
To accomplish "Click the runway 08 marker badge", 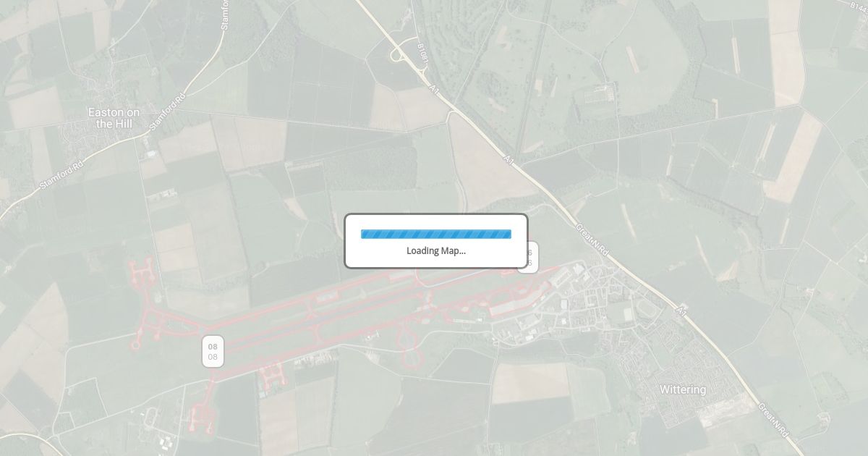I will click(213, 351).
